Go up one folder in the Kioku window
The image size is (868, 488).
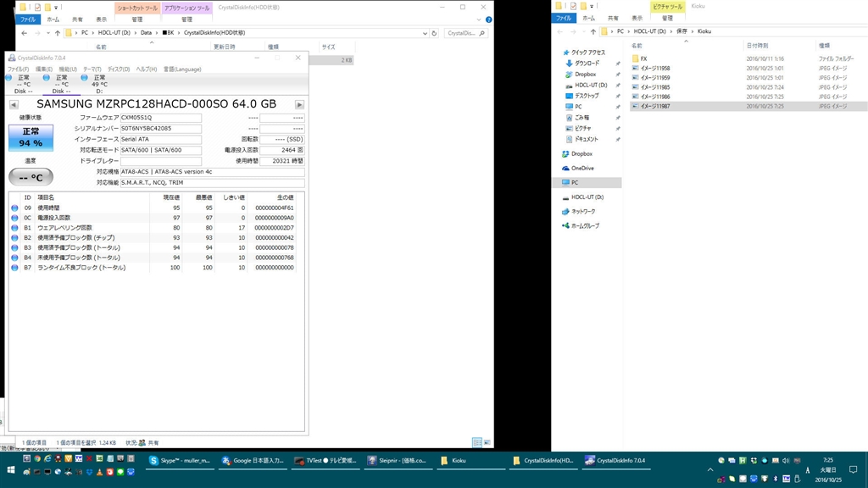click(593, 31)
